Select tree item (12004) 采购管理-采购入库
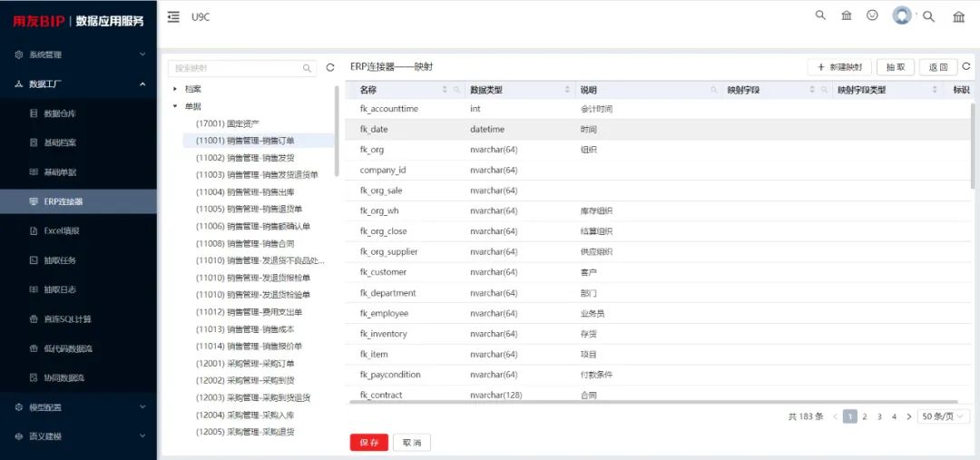The height and width of the screenshot is (460, 980). (245, 415)
